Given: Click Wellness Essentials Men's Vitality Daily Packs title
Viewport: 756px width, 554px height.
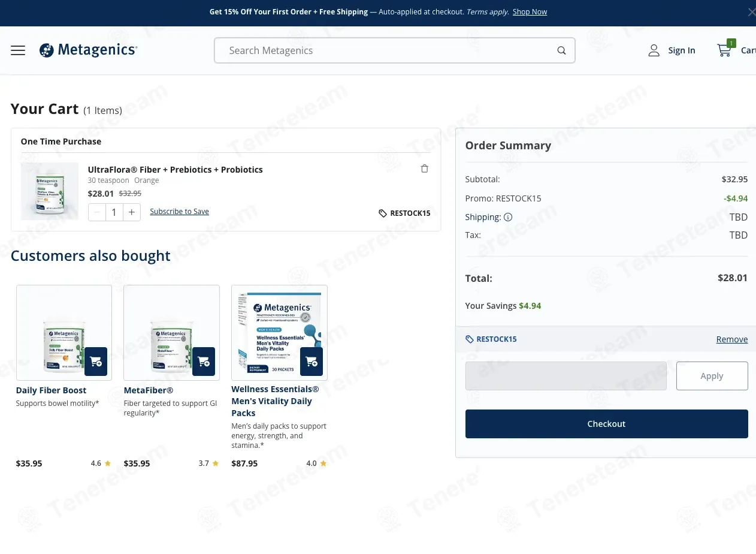Looking at the screenshot, I should point(276,401).
